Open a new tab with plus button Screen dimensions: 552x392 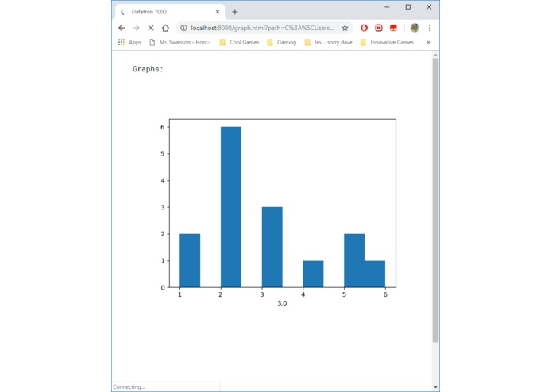click(235, 12)
